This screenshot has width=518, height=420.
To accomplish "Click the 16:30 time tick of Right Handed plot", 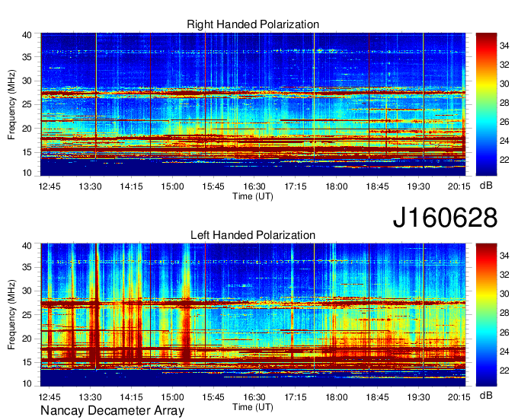I will (x=254, y=186).
